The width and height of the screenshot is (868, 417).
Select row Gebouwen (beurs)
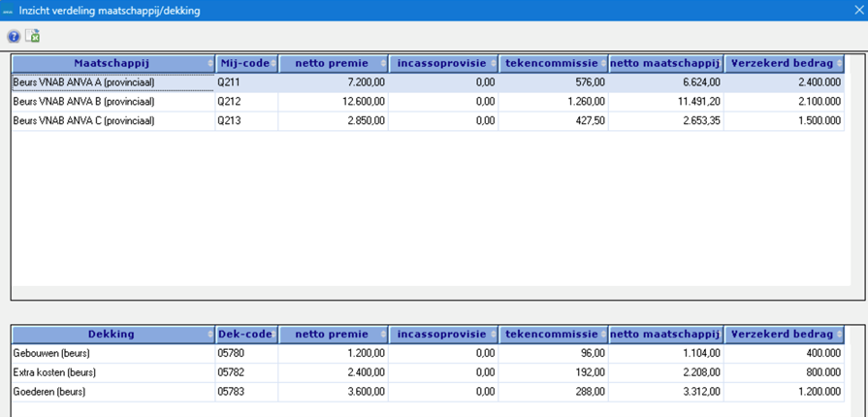pos(429,353)
